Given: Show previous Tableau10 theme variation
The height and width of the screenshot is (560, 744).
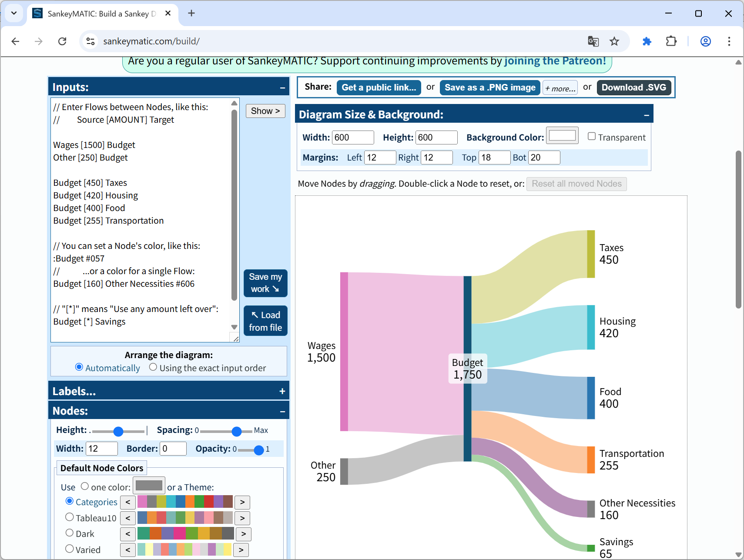Looking at the screenshot, I should click(128, 518).
